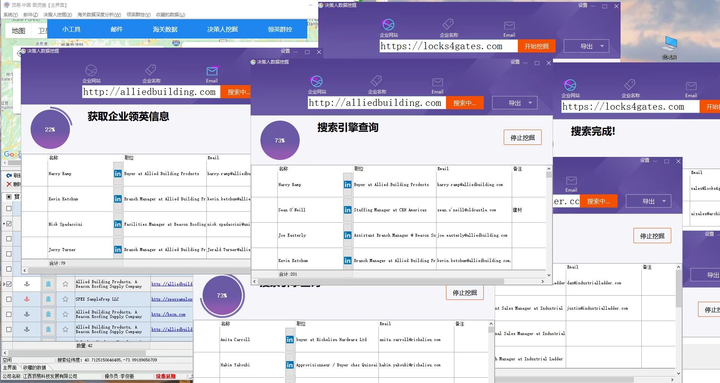Click person icon in SPEX SamplePrep row
Image resolution: width=720 pixels, height=383 pixels.
pyautogui.click(x=48, y=299)
